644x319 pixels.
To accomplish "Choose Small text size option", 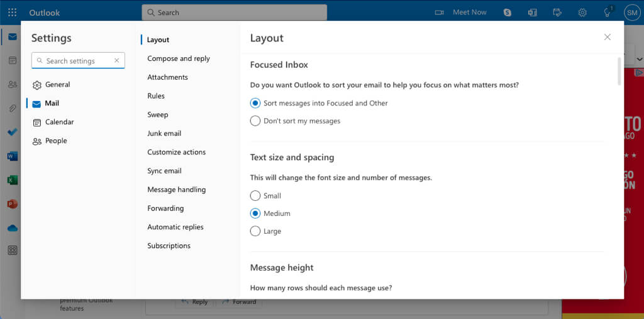I will 255,196.
